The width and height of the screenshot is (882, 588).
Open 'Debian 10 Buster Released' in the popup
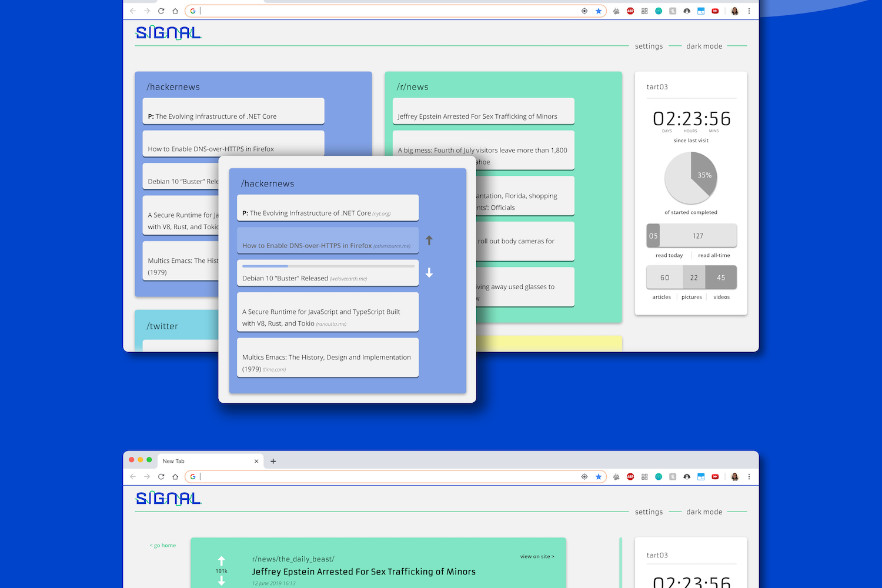coord(328,273)
